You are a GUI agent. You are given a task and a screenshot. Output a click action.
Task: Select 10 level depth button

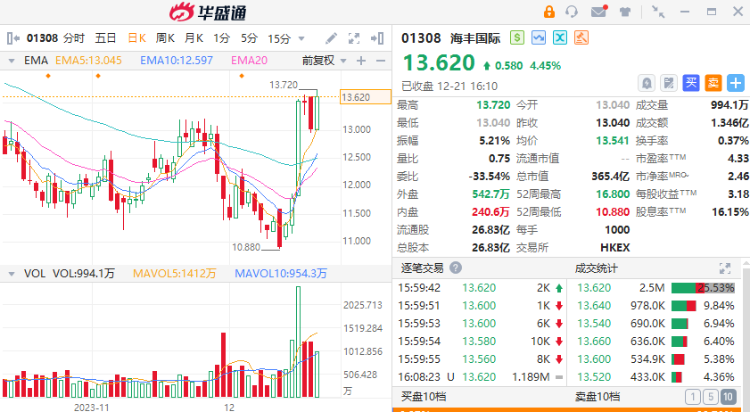tap(728, 397)
